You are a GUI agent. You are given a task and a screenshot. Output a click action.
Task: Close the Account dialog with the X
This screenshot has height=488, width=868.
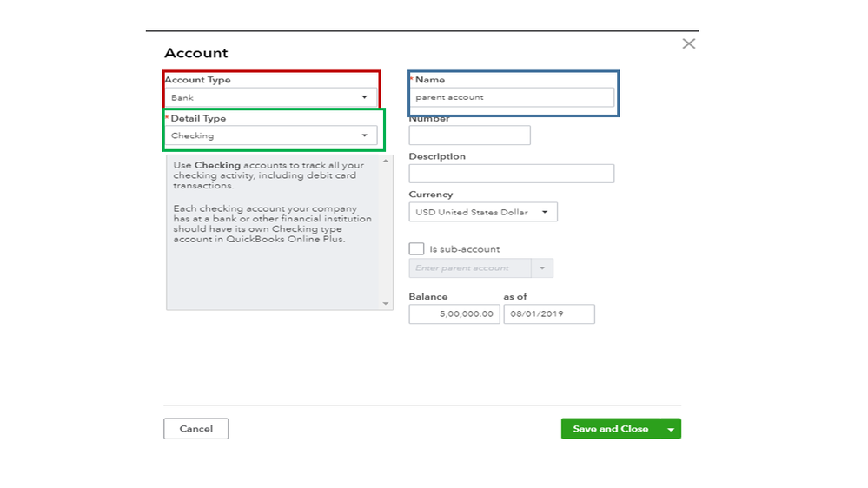pyautogui.click(x=688, y=43)
